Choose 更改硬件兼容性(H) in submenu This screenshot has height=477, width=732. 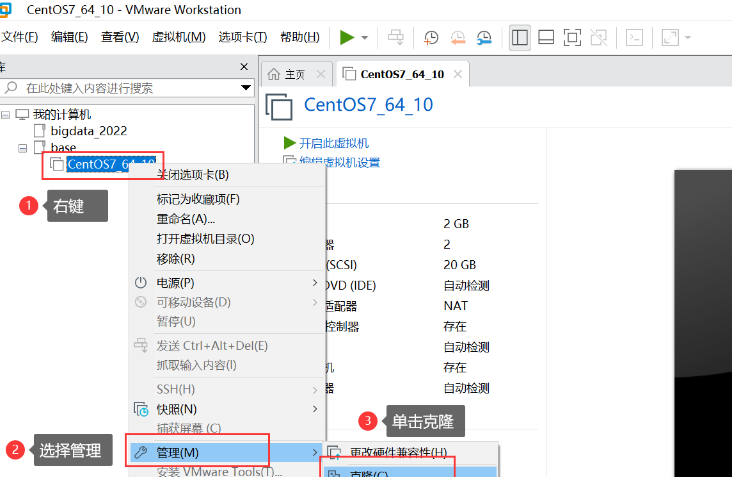point(411,452)
